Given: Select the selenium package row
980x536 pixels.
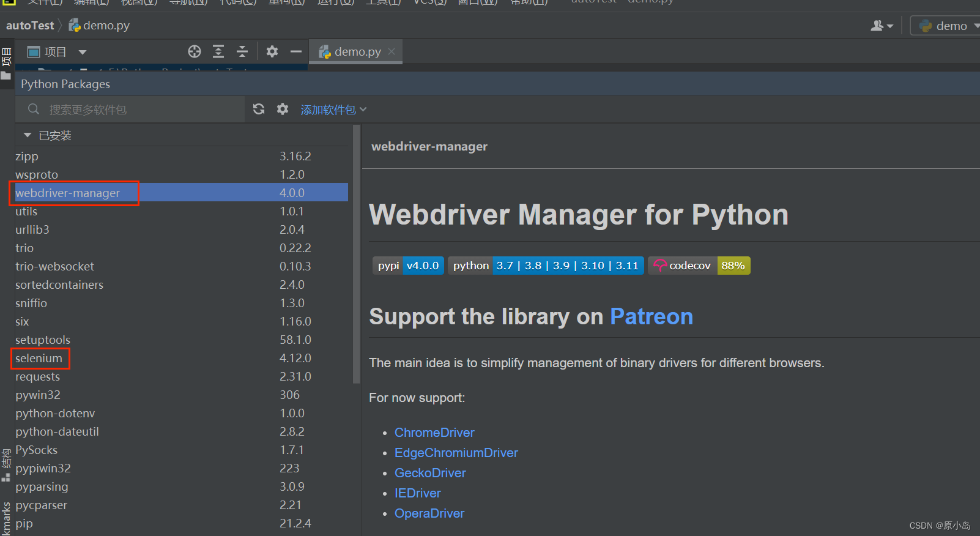Looking at the screenshot, I should (x=182, y=358).
